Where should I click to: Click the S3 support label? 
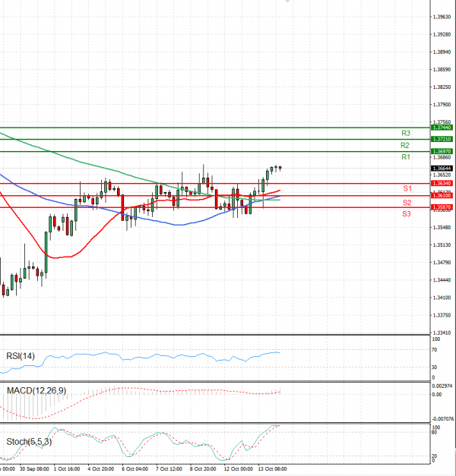[407, 214]
